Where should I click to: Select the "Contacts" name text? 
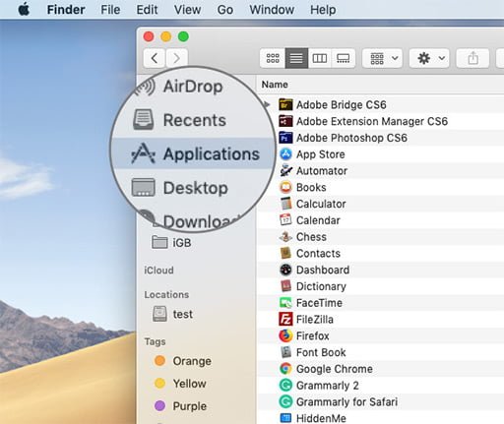tap(318, 253)
